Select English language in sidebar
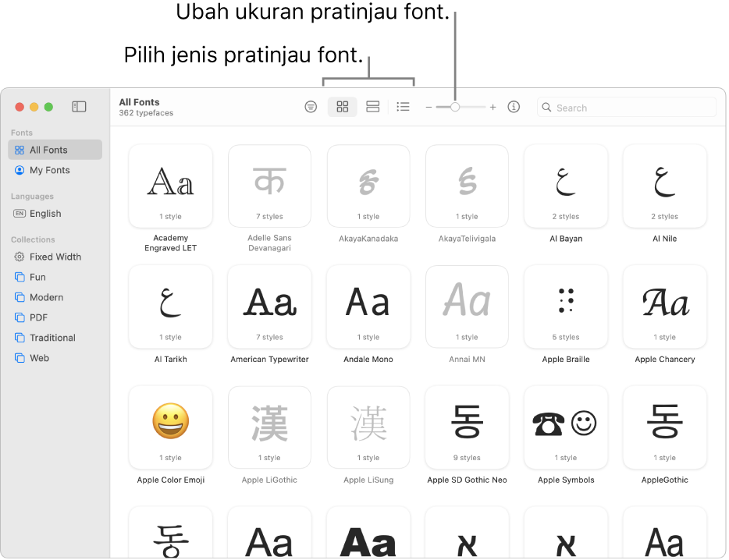This screenshot has width=729, height=560. pos(55,213)
